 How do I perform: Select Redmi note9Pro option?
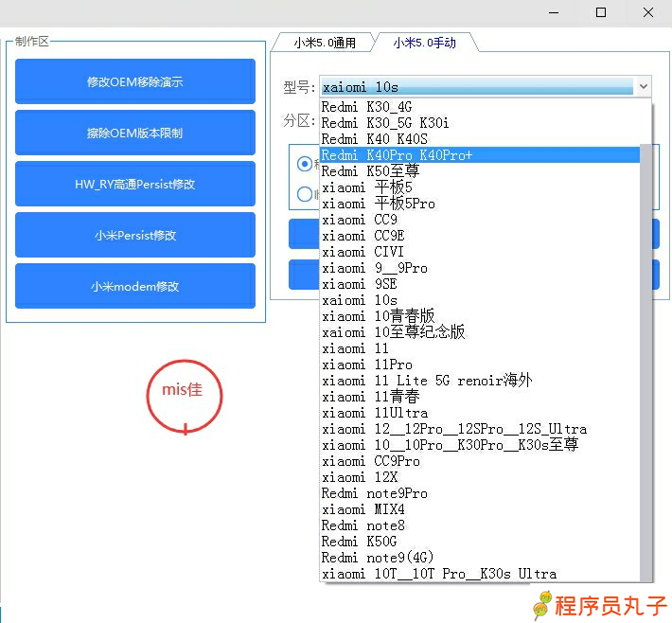480,493
